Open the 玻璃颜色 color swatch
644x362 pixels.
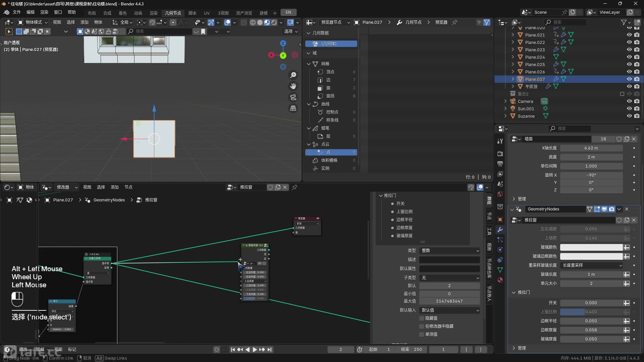pyautogui.click(x=591, y=247)
